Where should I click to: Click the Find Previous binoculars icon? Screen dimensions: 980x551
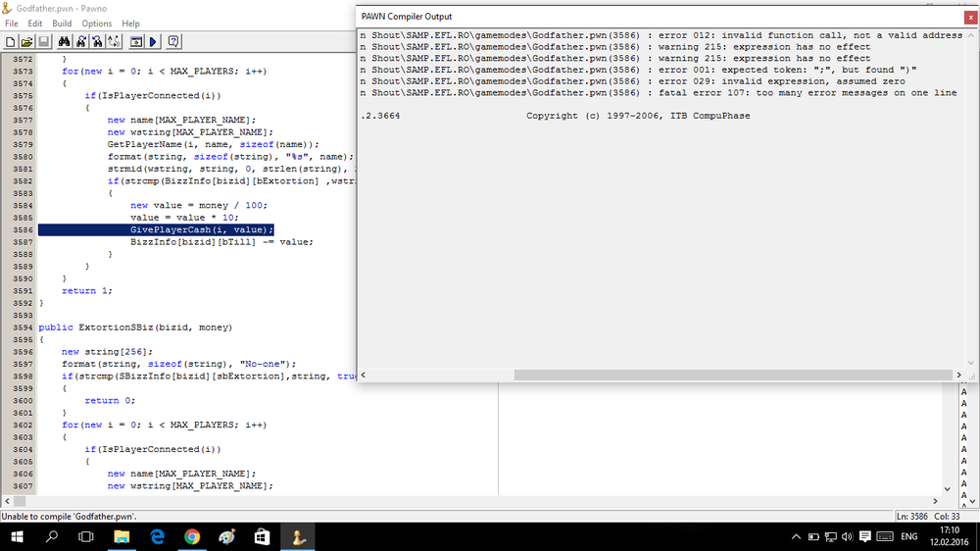click(x=97, y=42)
